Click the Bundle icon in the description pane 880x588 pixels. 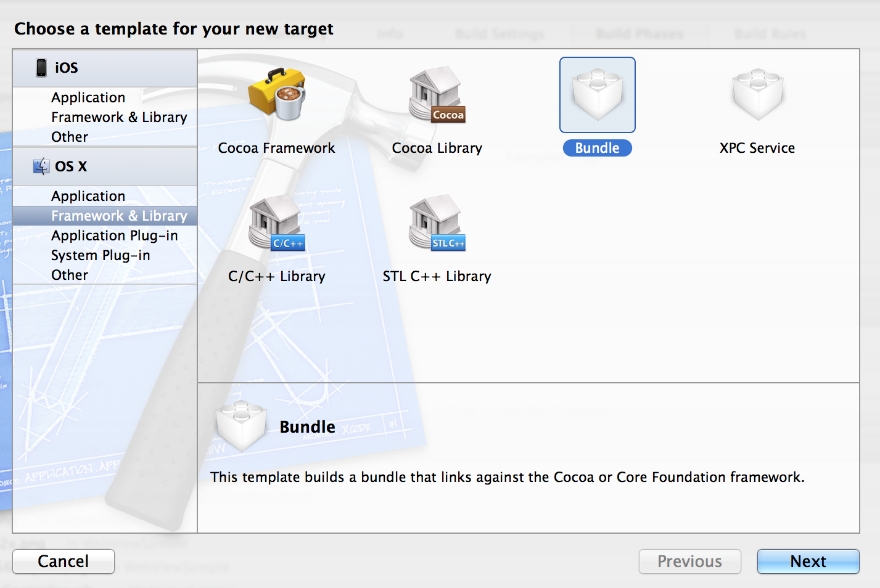241,427
